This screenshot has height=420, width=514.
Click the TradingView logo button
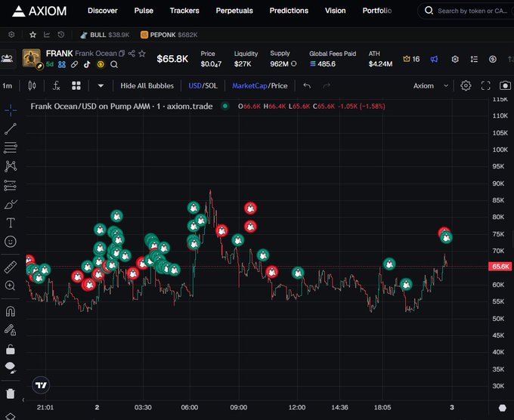41,385
